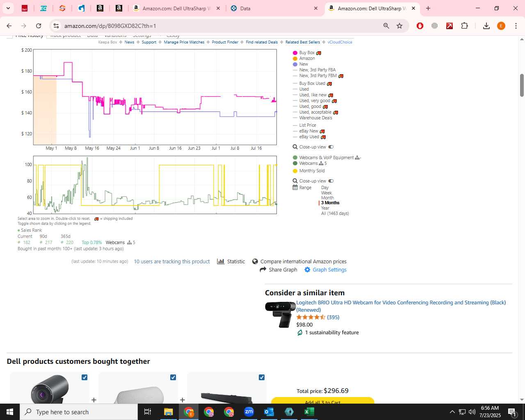The width and height of the screenshot is (525, 420).
Task: Show hidden system tray icons chevron
Action: point(452,412)
